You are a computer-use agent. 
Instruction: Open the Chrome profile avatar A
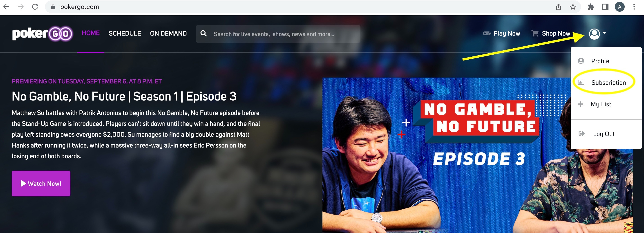(x=619, y=7)
